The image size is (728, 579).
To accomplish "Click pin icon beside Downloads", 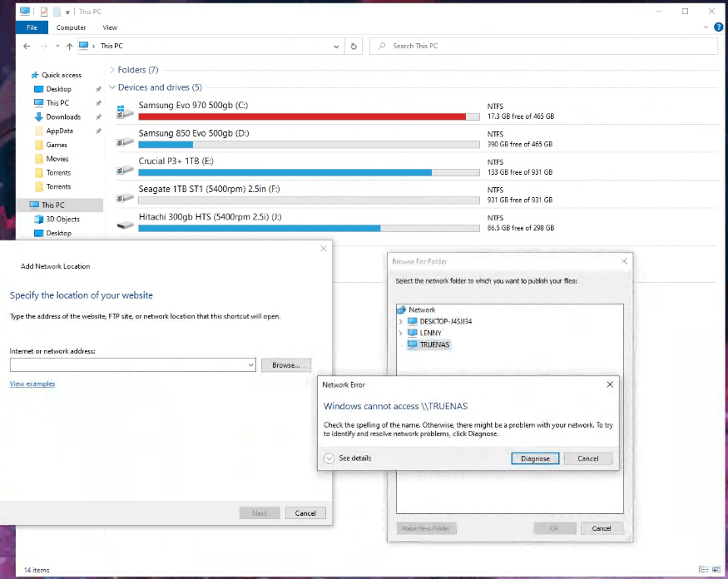I will [x=98, y=117].
